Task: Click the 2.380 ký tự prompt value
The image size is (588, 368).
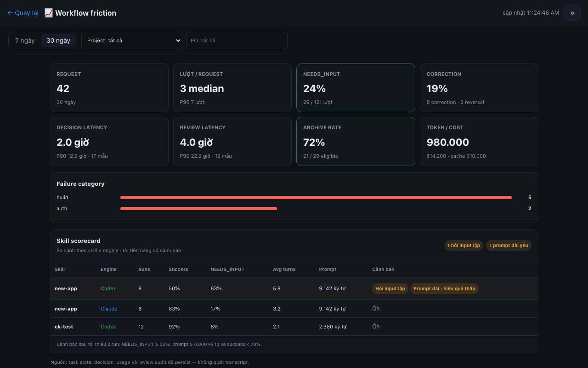Action: [332, 327]
